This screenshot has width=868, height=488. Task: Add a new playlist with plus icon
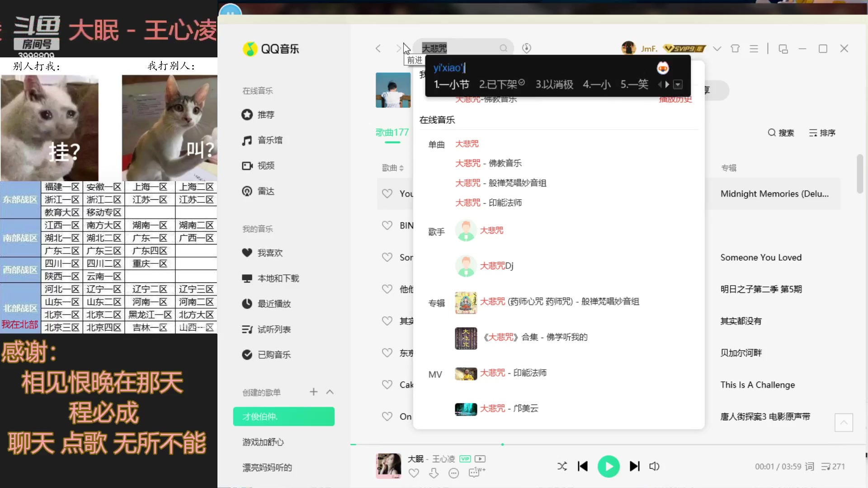pos(314,392)
